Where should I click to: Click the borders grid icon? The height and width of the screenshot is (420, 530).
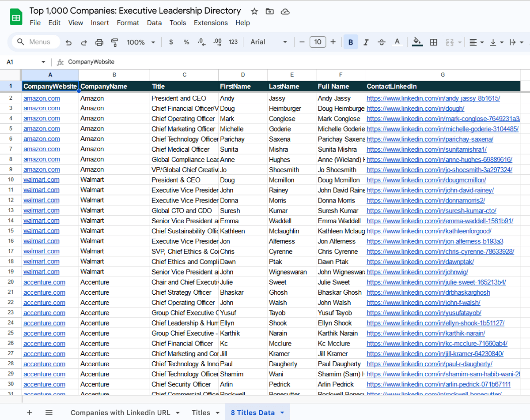point(434,42)
